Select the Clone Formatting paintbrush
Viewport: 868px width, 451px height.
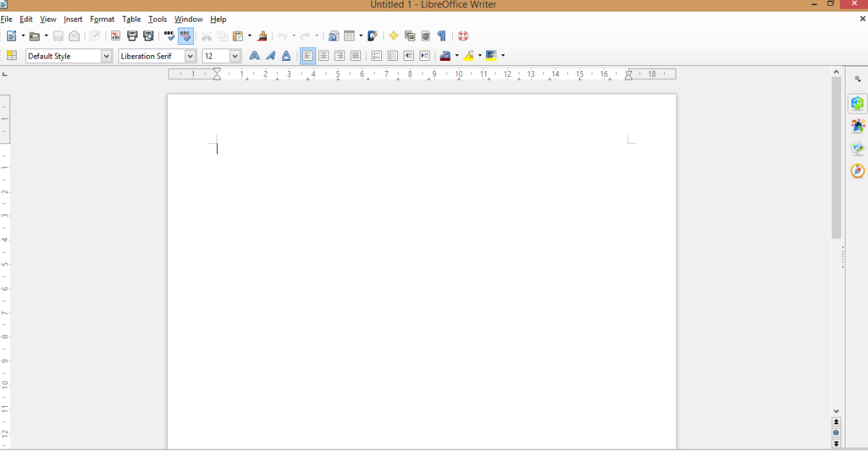263,35
